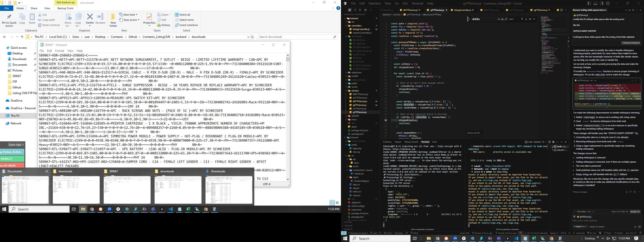Open Easy access dropdown in Explorer ribbon
Image resolution: width=644 pixels, height=242 pixels.
[x=129, y=20]
